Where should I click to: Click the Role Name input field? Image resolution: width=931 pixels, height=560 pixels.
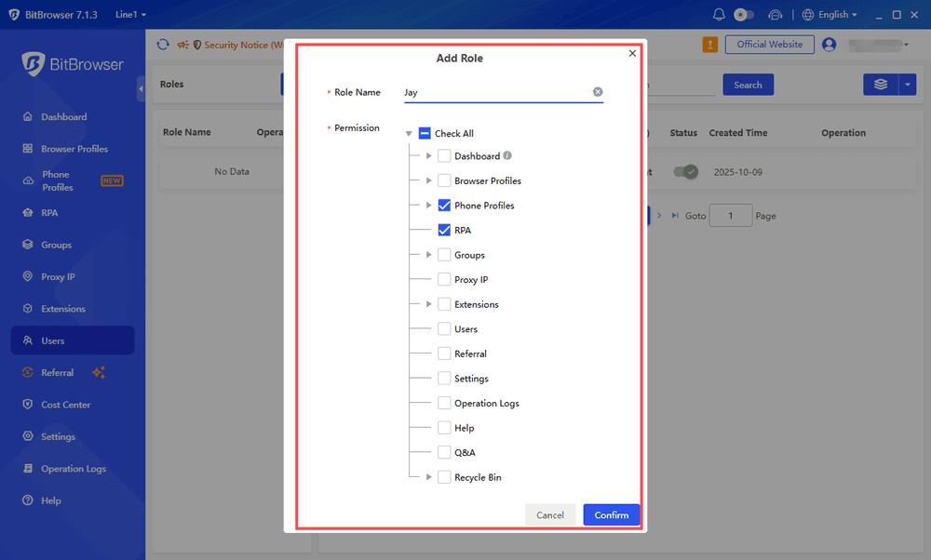pos(504,92)
